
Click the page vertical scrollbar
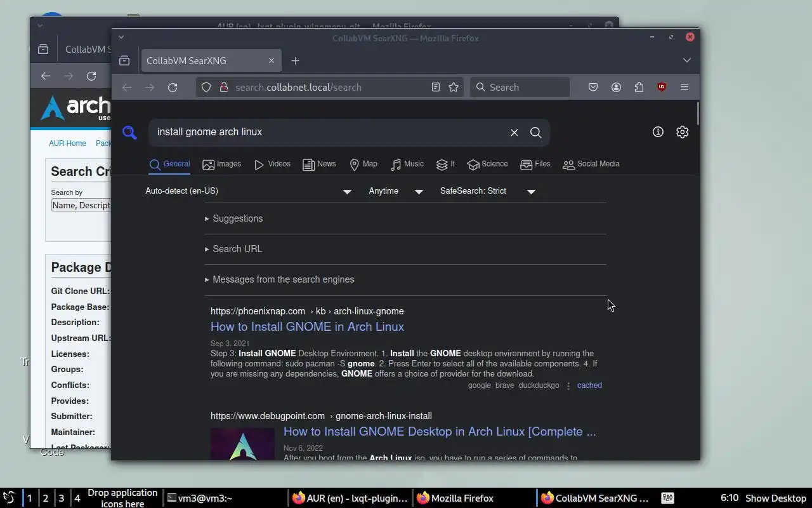(698, 114)
